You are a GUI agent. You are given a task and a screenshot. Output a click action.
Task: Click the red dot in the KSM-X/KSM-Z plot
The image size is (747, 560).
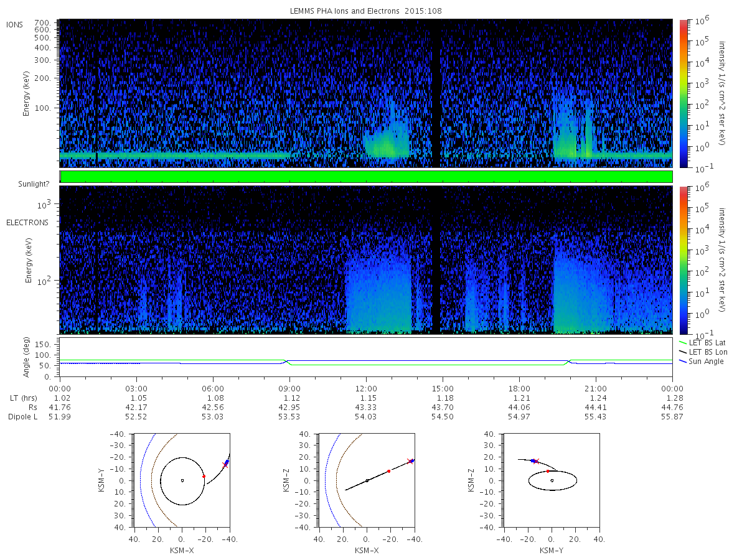(x=389, y=471)
